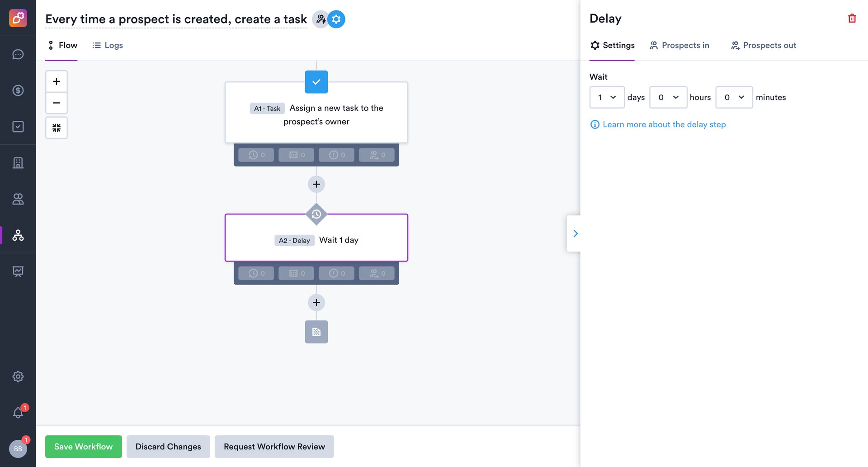Add a step after Wait 1 day with plus
The image size is (868, 467).
click(x=316, y=302)
